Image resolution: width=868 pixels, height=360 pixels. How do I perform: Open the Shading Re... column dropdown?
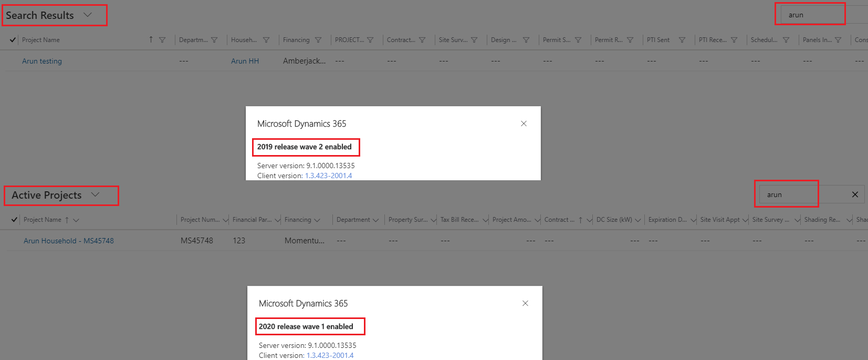849,220
